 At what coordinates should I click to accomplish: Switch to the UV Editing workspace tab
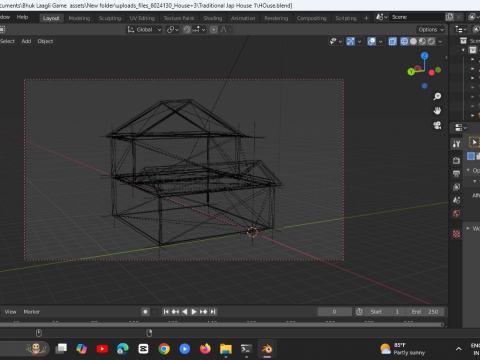pyautogui.click(x=142, y=18)
